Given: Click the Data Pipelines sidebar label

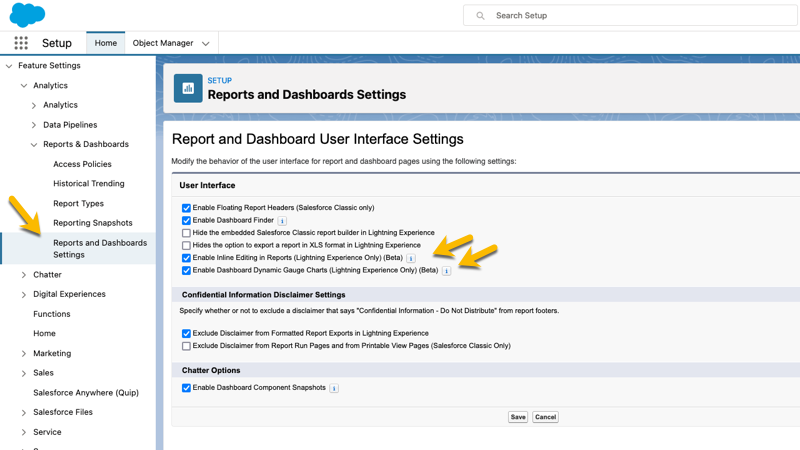Looking at the screenshot, I should [70, 124].
